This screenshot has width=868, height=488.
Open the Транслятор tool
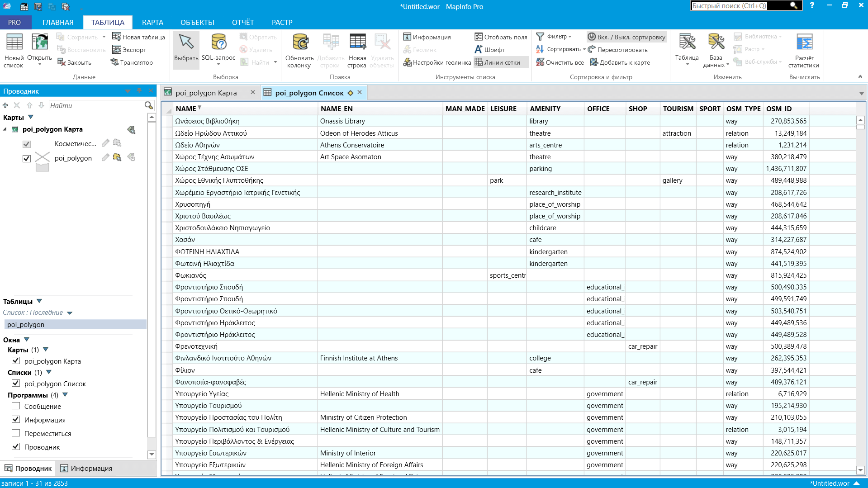coord(132,62)
